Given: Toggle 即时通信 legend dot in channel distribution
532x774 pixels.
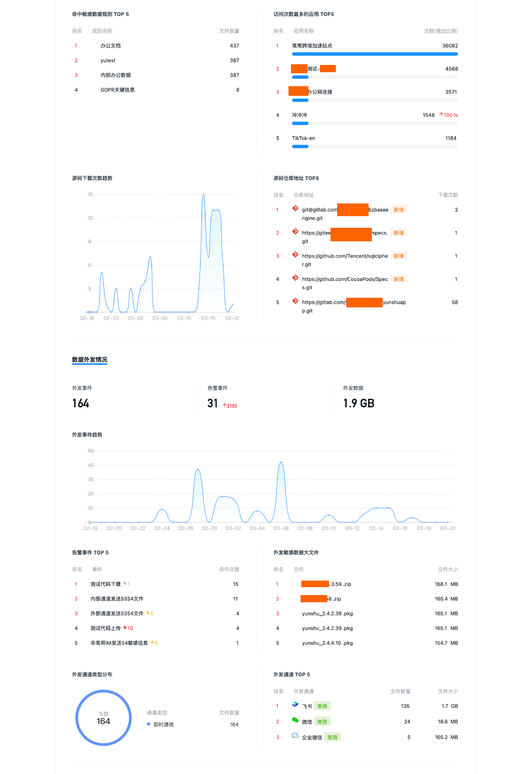Looking at the screenshot, I should [148, 724].
